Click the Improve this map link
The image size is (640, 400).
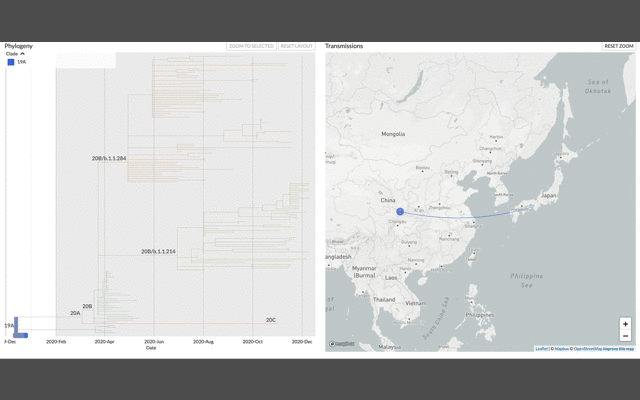point(618,349)
